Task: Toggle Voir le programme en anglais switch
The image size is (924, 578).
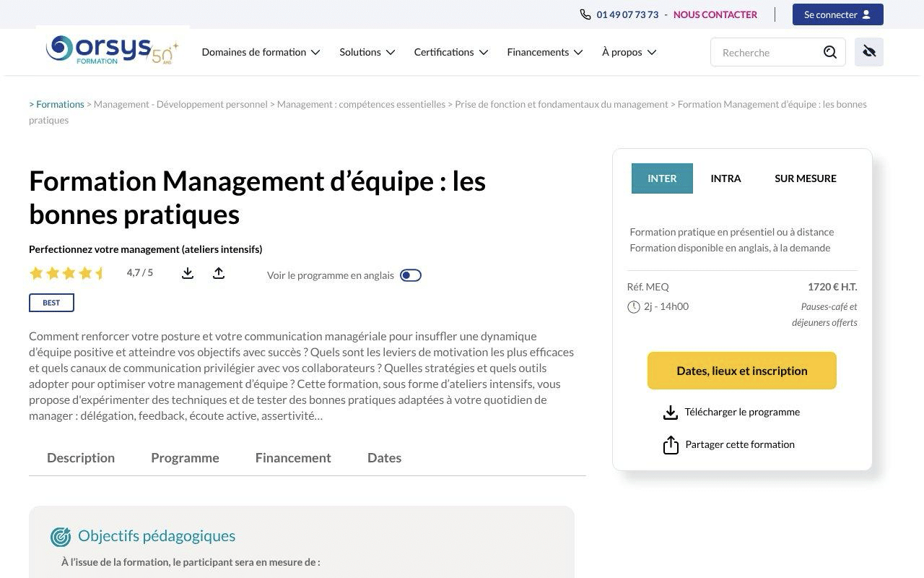Action: [411, 275]
